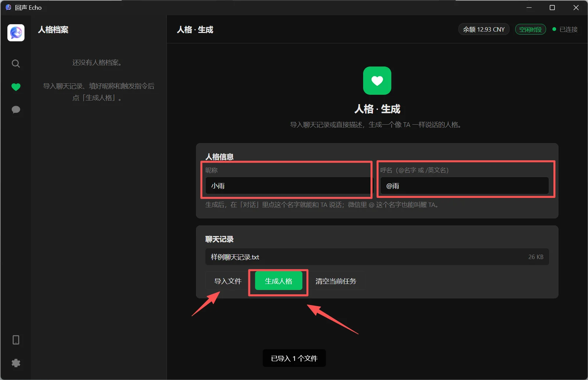Click the Echo title bar app icon
The width and height of the screenshot is (588, 380).
coord(8,7)
